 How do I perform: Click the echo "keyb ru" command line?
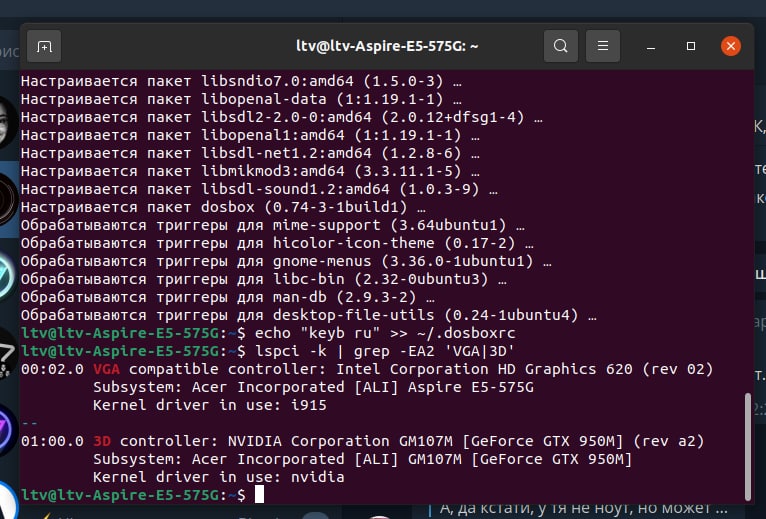click(x=385, y=333)
